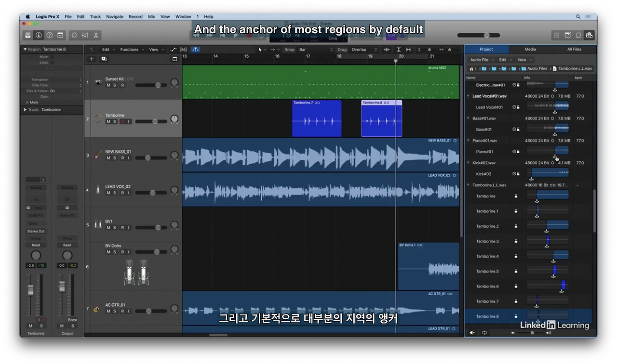
Task: Click the duplicate track icon
Action: tap(104, 59)
